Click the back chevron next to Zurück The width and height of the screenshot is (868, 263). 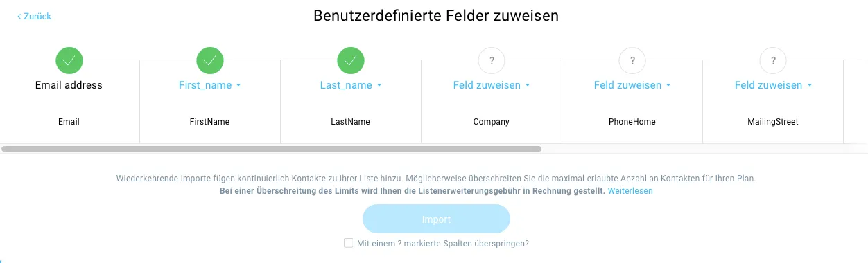(19, 16)
